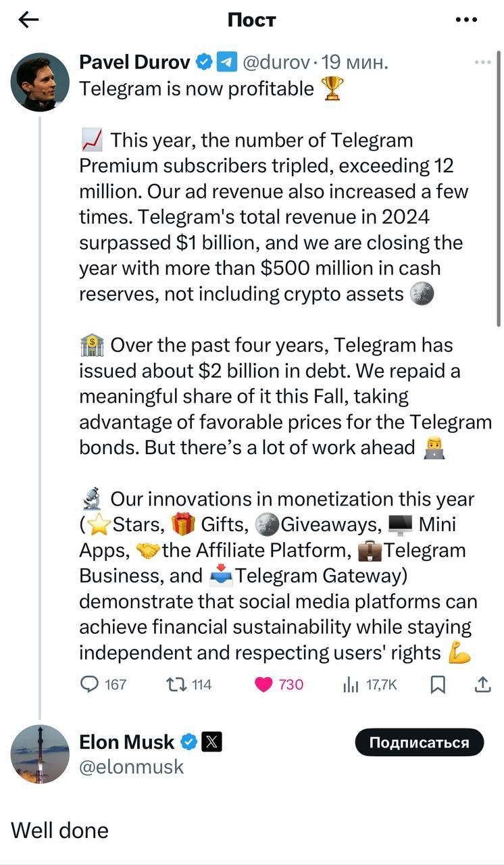The height and width of the screenshot is (865, 504).
Task: Bookmark Durov's post
Action: (x=438, y=685)
